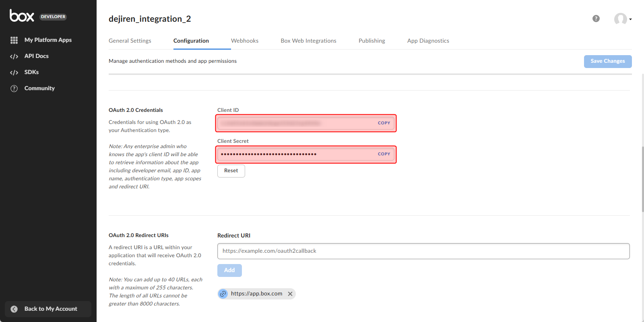Click the OAuth 2.0 Credentials heading
This screenshot has width=644, height=322.
click(x=136, y=110)
